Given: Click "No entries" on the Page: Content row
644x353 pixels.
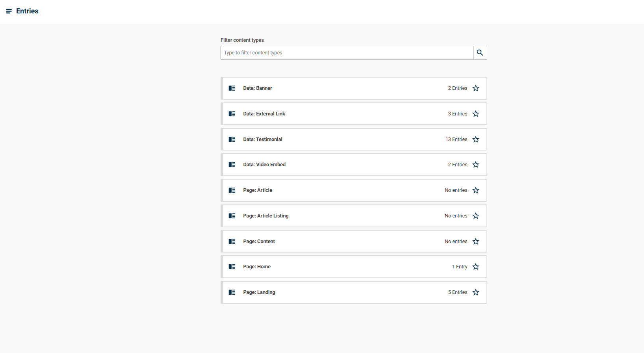Looking at the screenshot, I should pyautogui.click(x=456, y=242).
